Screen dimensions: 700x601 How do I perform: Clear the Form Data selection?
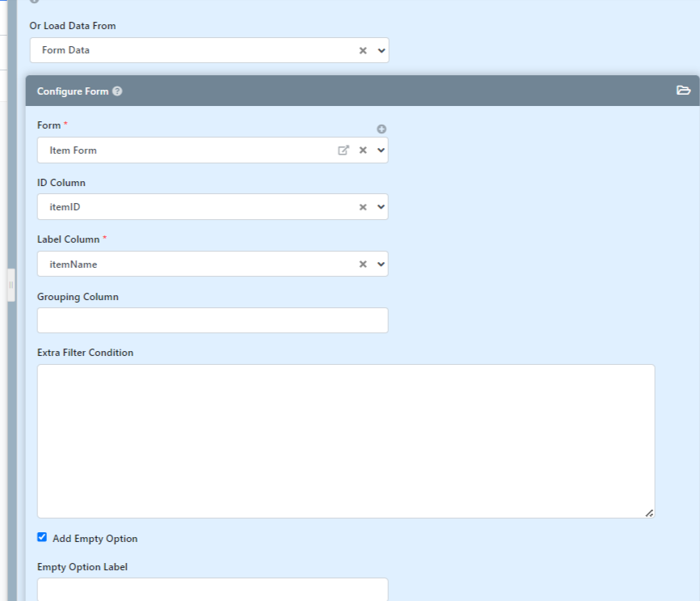tap(363, 50)
